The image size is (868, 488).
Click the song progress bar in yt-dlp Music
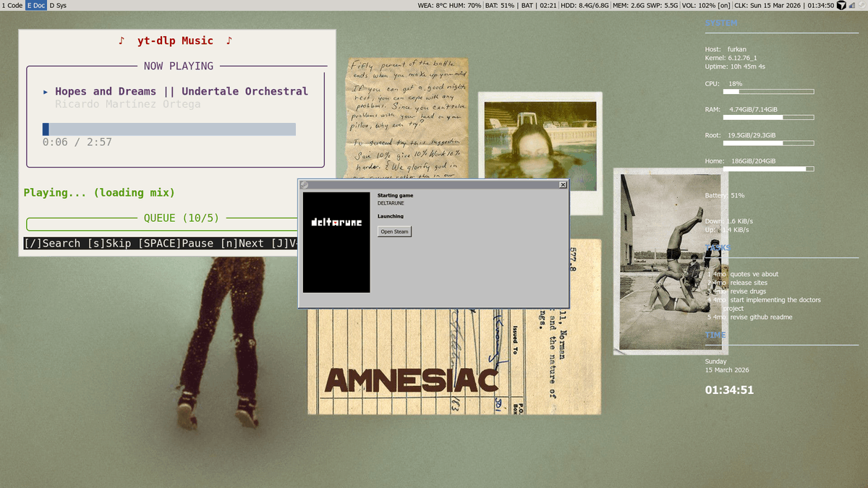pos(169,129)
